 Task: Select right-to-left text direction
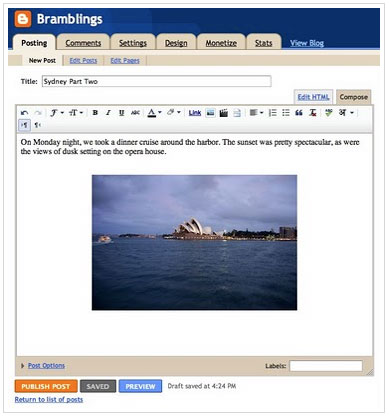pos(38,125)
